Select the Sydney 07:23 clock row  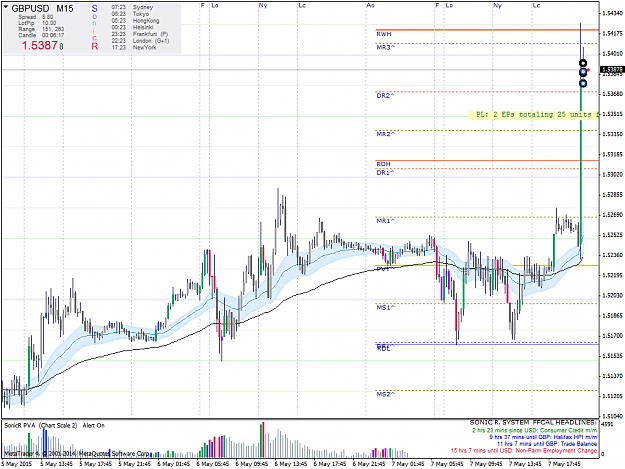[x=132, y=8]
